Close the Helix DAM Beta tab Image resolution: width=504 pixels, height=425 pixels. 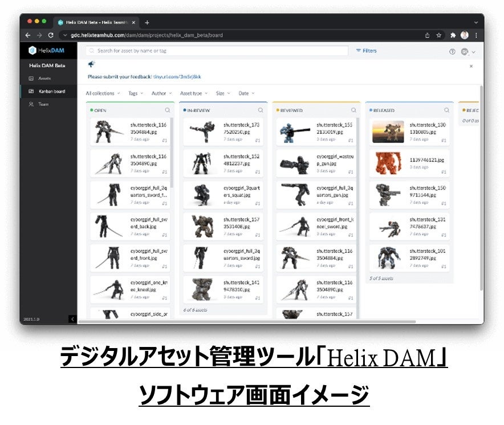133,22
